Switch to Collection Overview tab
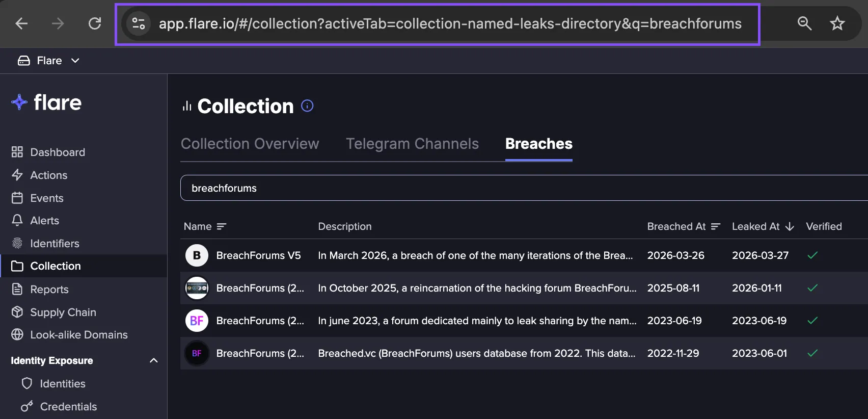The image size is (868, 419). 250,144
